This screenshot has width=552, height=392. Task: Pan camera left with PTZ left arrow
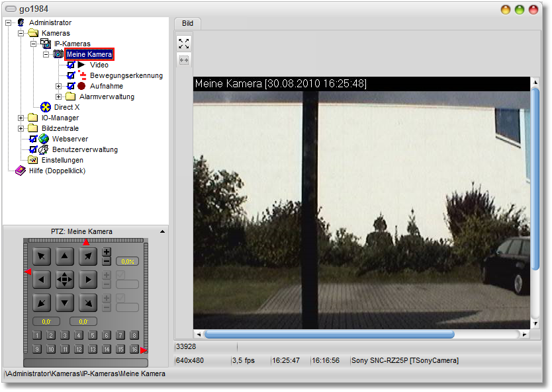click(42, 280)
